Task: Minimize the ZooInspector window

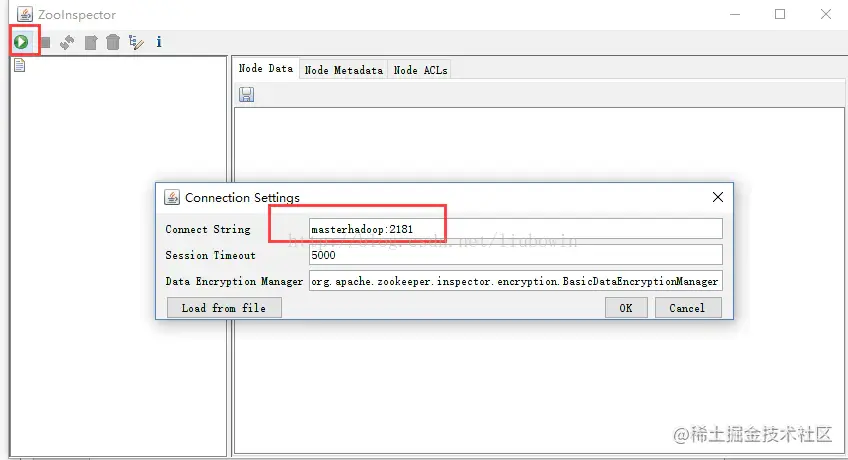Action: coord(735,14)
